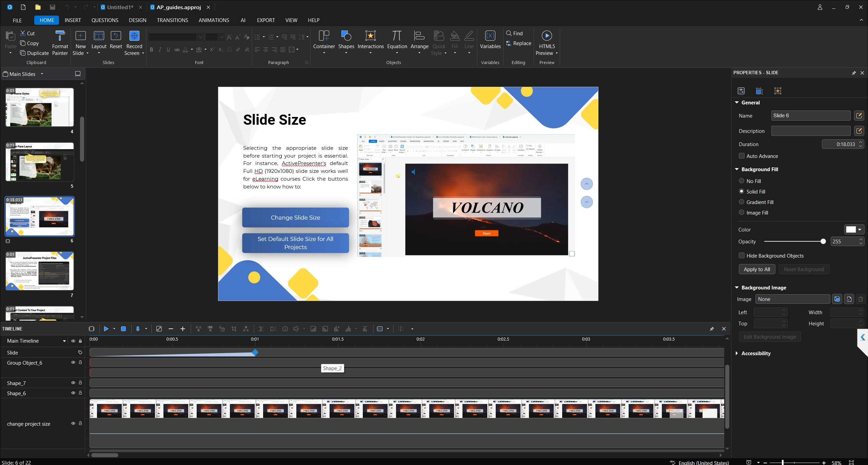Select the Container tool on the ribbon
The height and width of the screenshot is (465, 868).
323,41
